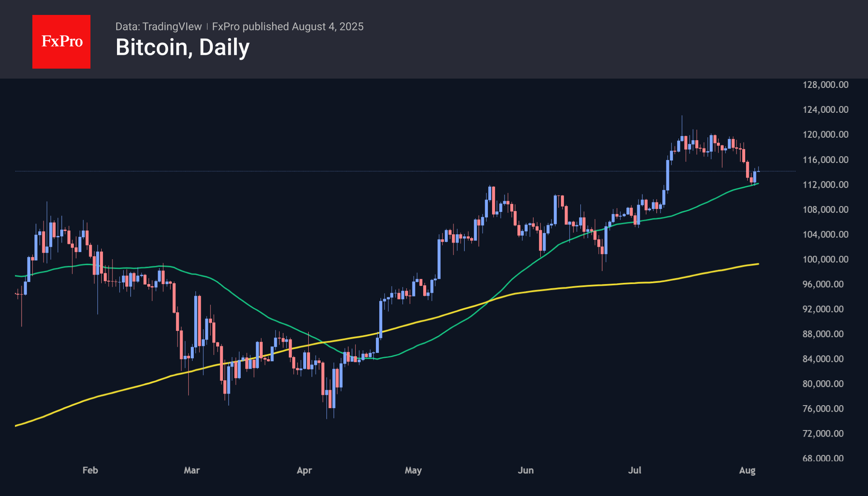Select the Aug label on time axis
This screenshot has height=496, width=868.
tap(747, 470)
